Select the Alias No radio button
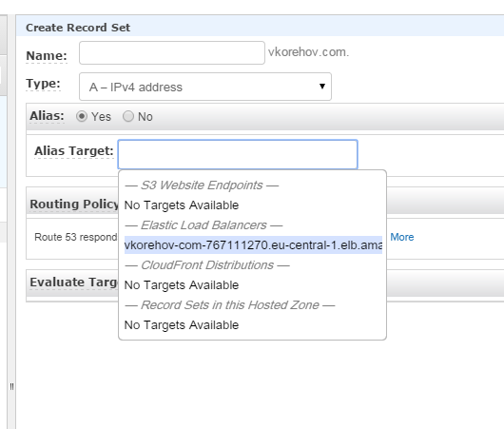 [128, 116]
